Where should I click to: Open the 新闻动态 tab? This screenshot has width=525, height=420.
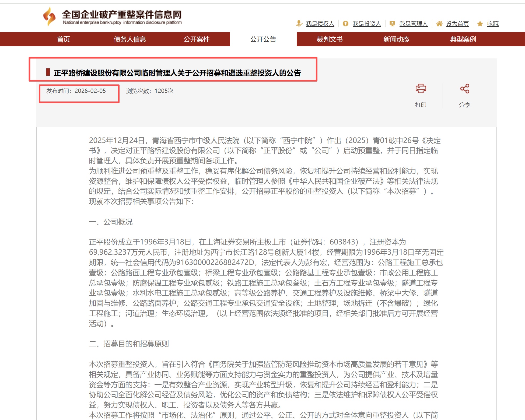pos(396,39)
